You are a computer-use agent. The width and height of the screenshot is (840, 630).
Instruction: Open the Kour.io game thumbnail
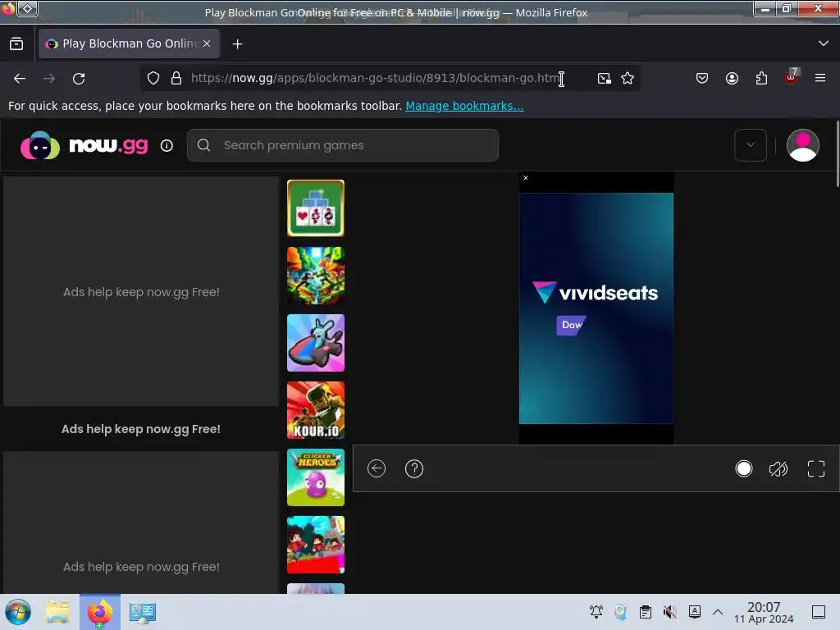pos(316,410)
